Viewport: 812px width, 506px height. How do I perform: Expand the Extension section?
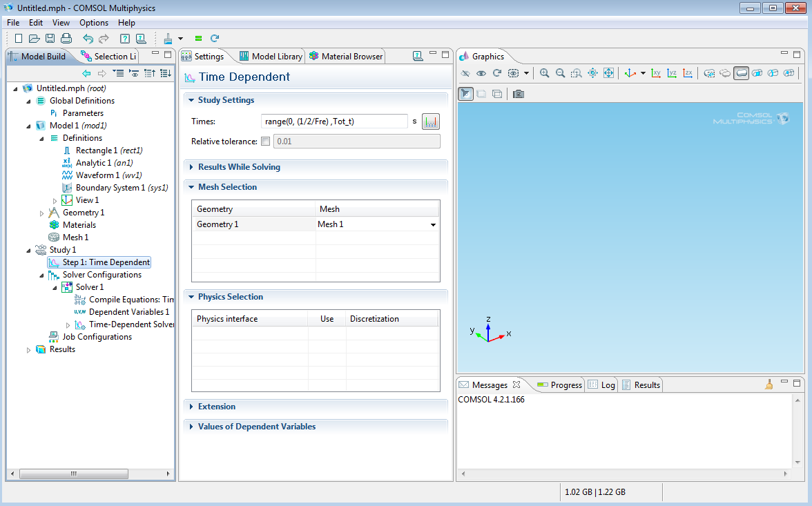[192, 407]
